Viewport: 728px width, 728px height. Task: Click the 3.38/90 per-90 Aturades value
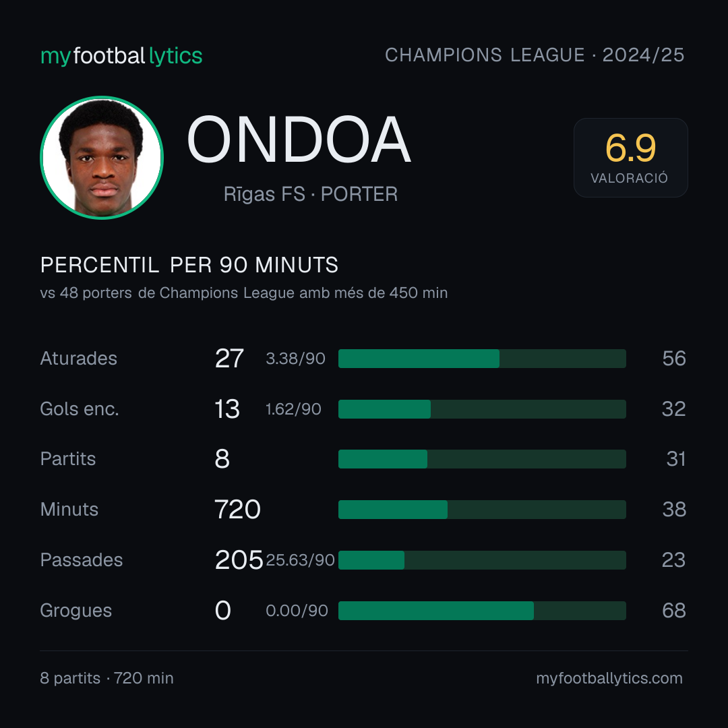click(295, 359)
